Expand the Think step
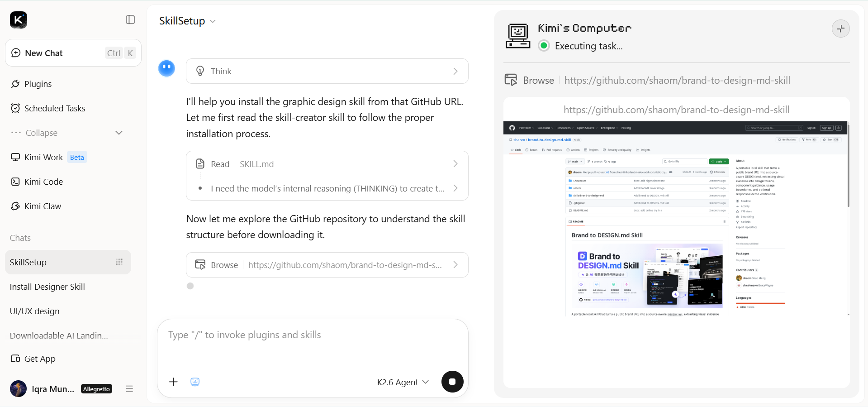 coord(327,71)
